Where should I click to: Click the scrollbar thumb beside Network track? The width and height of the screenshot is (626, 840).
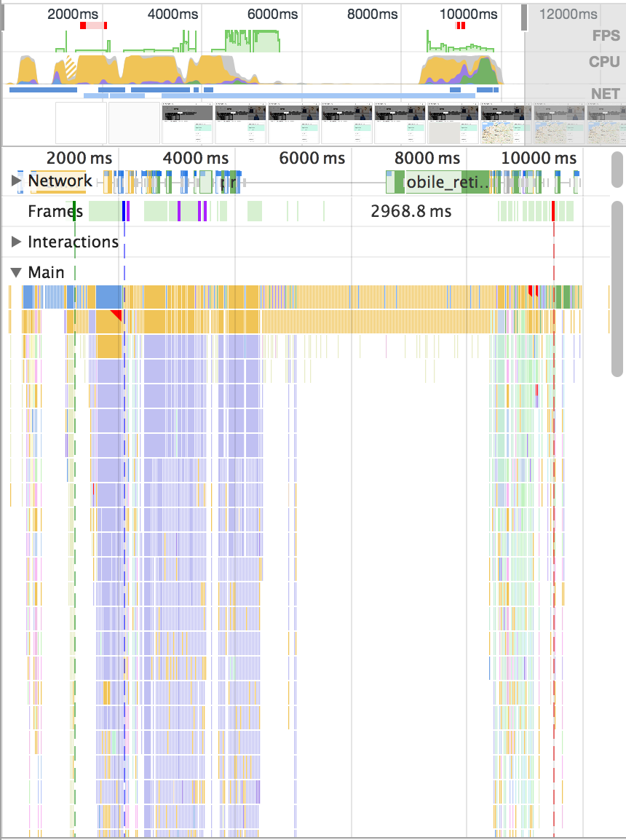(617, 170)
